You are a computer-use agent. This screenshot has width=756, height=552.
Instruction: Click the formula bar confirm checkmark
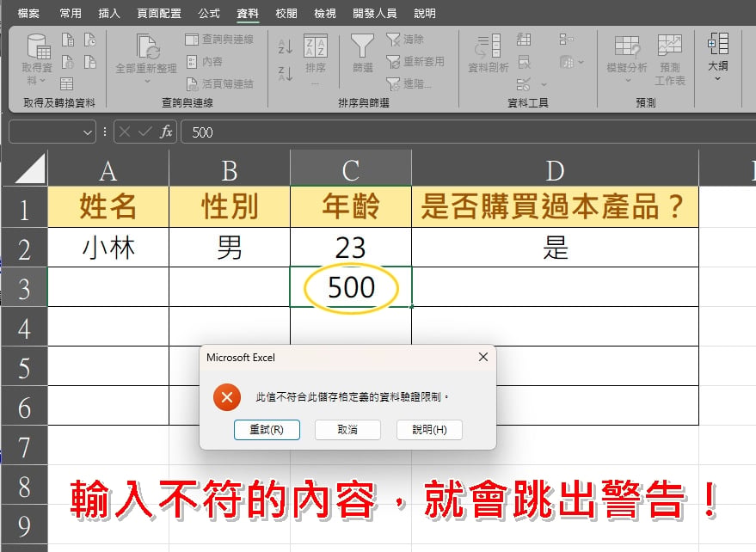point(145,132)
